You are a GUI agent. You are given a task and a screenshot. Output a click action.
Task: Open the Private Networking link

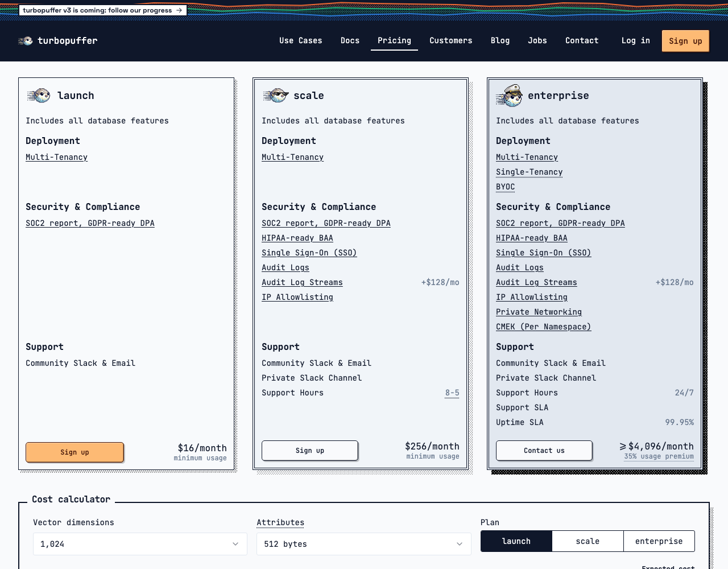tap(539, 312)
